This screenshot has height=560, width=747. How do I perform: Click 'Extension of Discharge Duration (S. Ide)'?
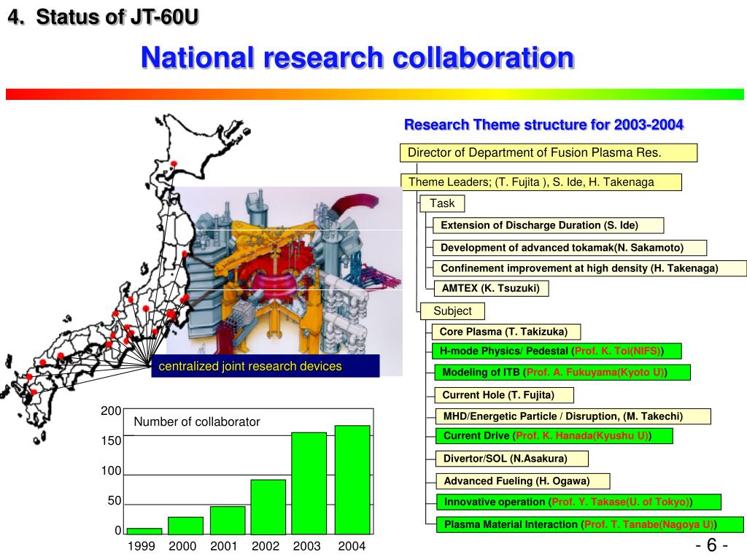548,225
